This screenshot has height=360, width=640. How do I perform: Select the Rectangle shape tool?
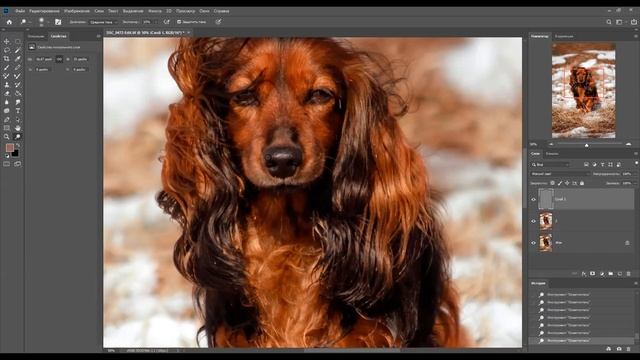[7, 128]
